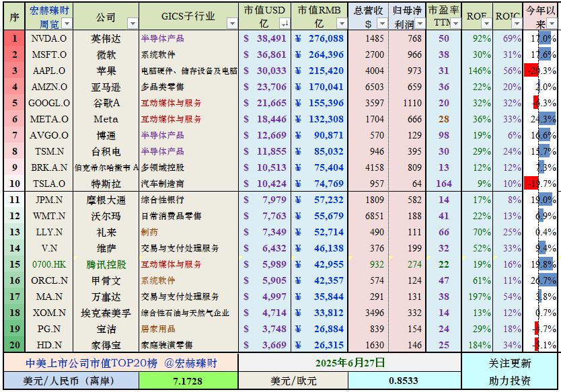Select ROIC value 69% for NVIDIA
This screenshot has height=392, width=561.
(507, 38)
